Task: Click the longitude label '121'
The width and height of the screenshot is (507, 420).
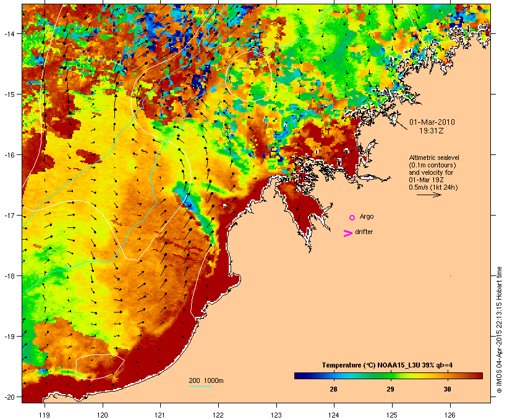Action: coord(160,415)
